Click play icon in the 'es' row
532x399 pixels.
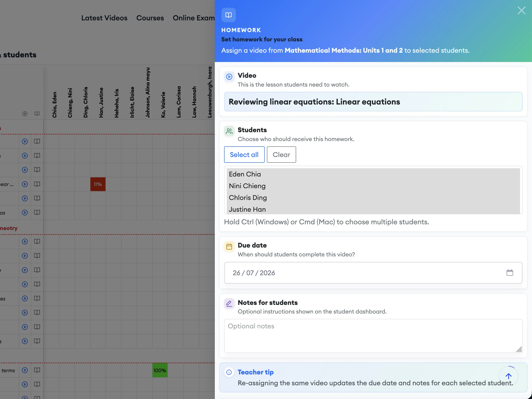[25, 299]
